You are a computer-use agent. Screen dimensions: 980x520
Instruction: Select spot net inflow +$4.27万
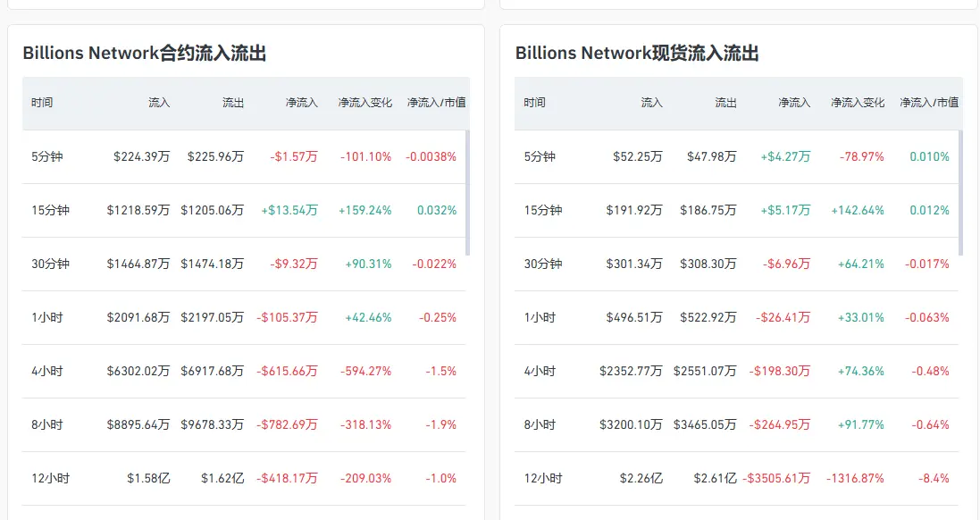(x=785, y=157)
